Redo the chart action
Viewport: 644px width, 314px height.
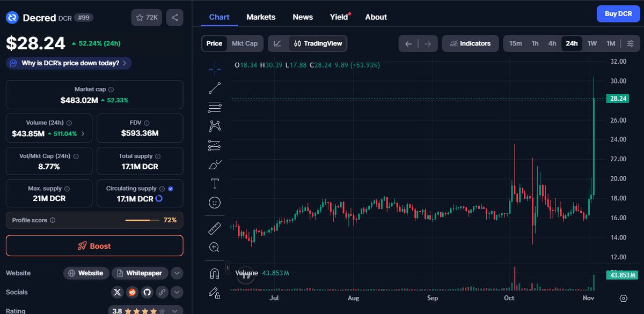pos(427,43)
